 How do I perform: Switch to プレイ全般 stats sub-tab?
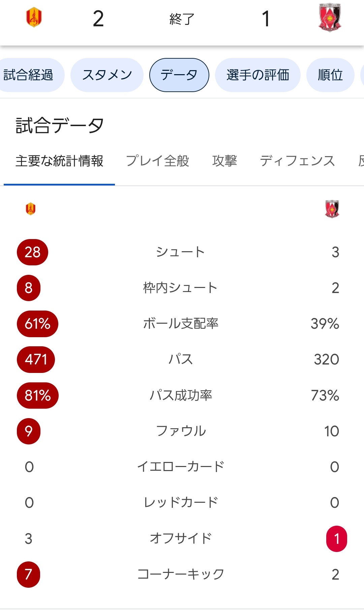[157, 161]
